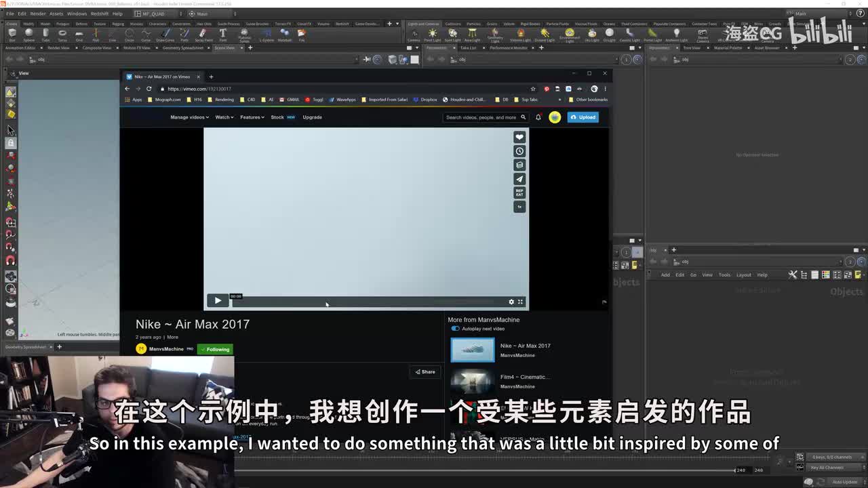Switch to the Take List tab

pos(468,48)
